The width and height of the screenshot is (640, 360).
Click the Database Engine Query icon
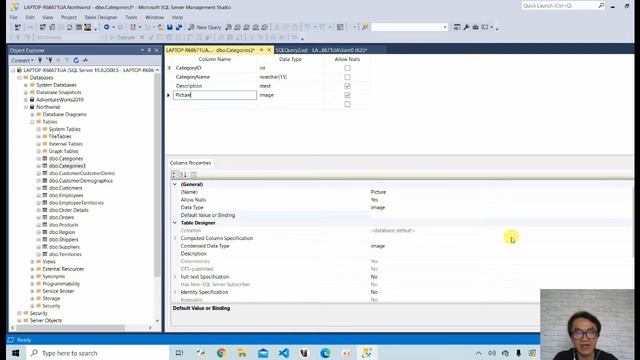pos(229,27)
